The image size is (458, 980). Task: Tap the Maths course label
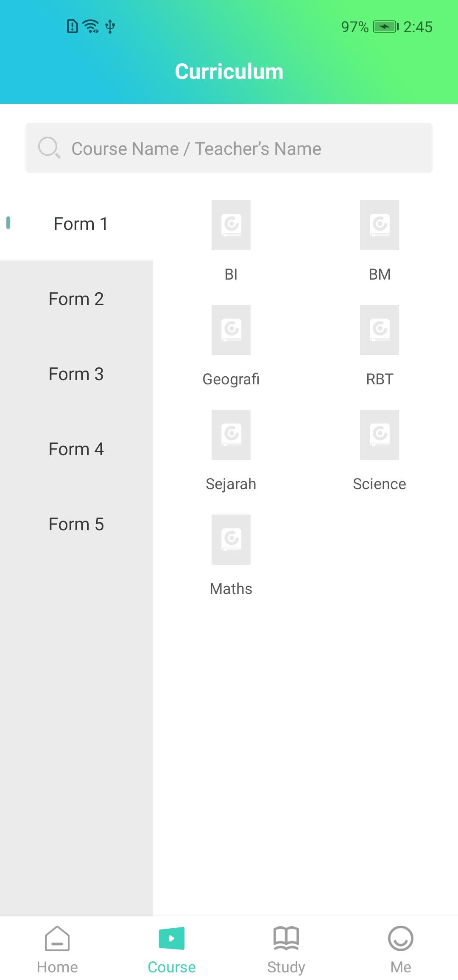(231, 588)
